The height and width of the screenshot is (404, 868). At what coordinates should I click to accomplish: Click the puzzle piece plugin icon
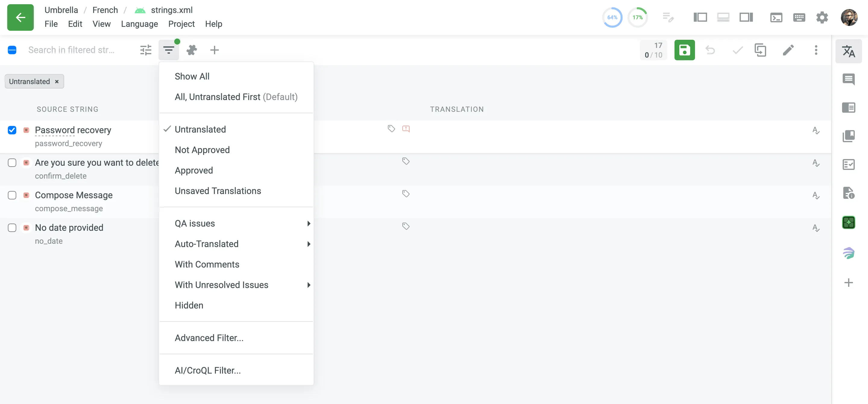pos(191,50)
